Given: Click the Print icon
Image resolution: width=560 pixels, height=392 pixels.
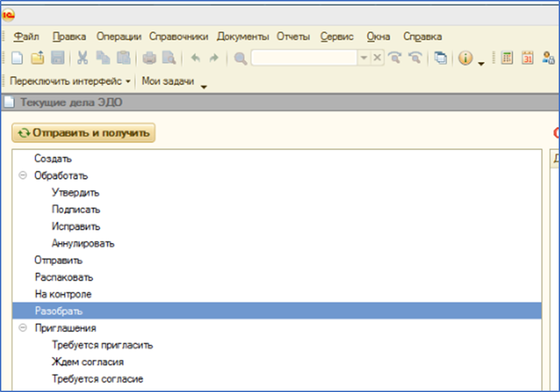Looking at the screenshot, I should [149, 58].
